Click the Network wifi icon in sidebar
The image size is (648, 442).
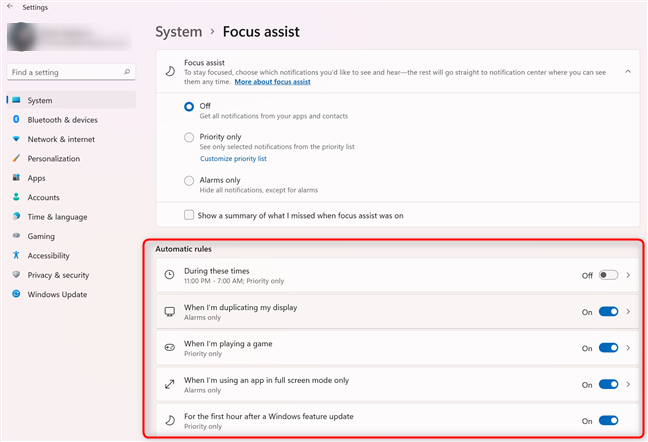tap(16, 139)
